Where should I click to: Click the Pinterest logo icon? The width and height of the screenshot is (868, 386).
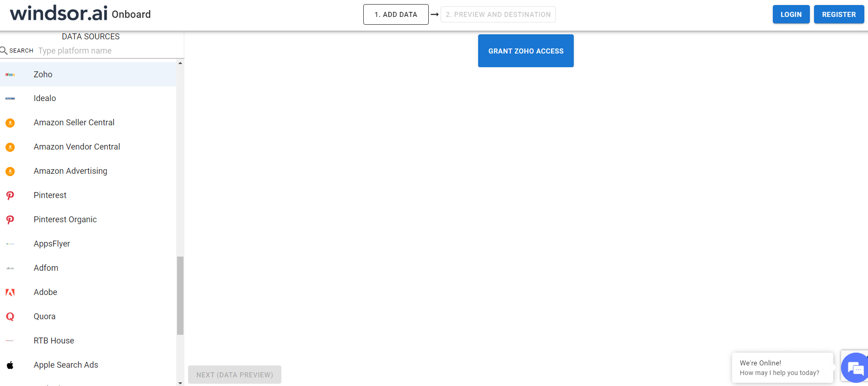pyautogui.click(x=10, y=195)
